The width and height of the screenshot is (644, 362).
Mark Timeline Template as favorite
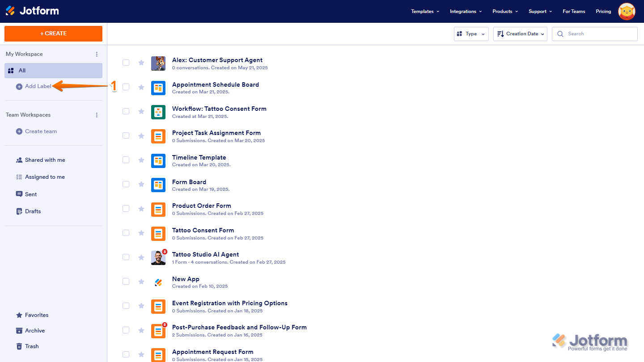click(141, 160)
